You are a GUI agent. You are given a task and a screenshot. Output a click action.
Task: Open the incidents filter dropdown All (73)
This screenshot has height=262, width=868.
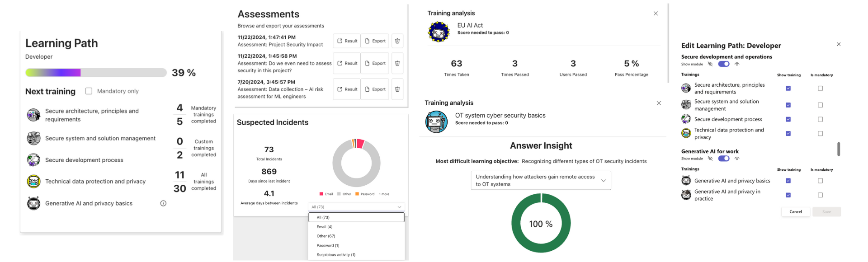tap(356, 207)
